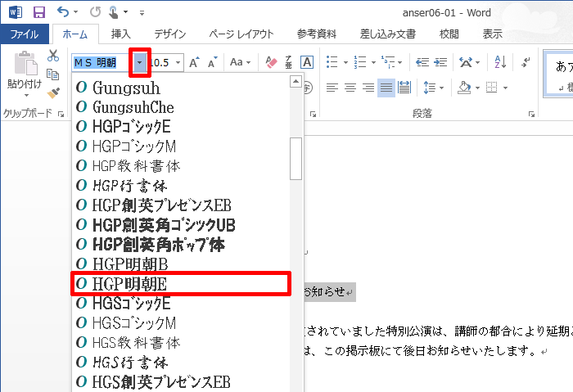Click the Decrease Indent icon
Screen dimensions: 573x392
[x=422, y=62]
